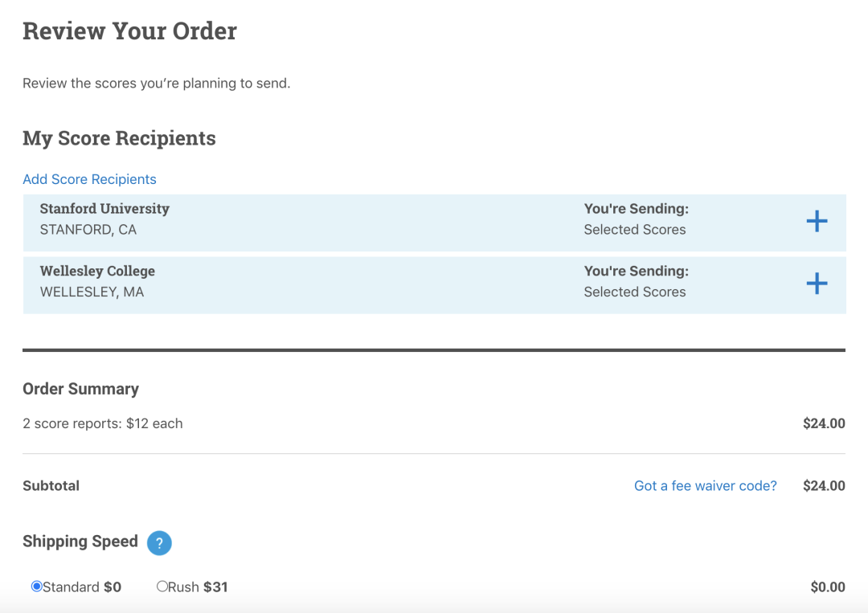Click the Standard $0 text label

point(82,587)
